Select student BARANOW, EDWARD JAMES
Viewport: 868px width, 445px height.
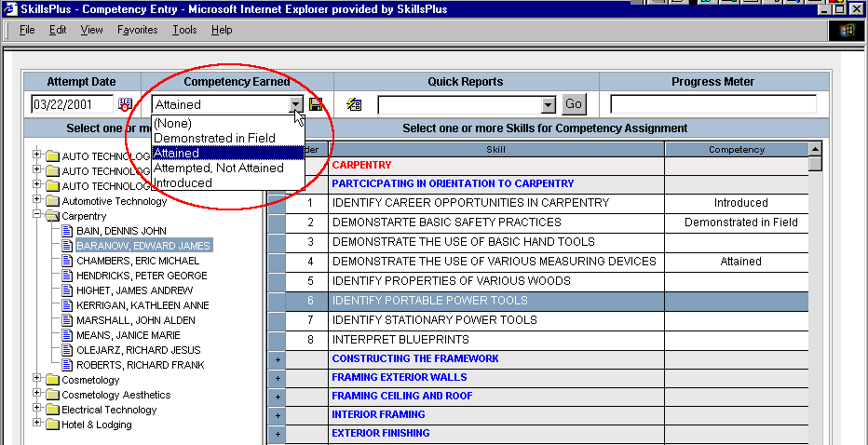click(x=142, y=246)
